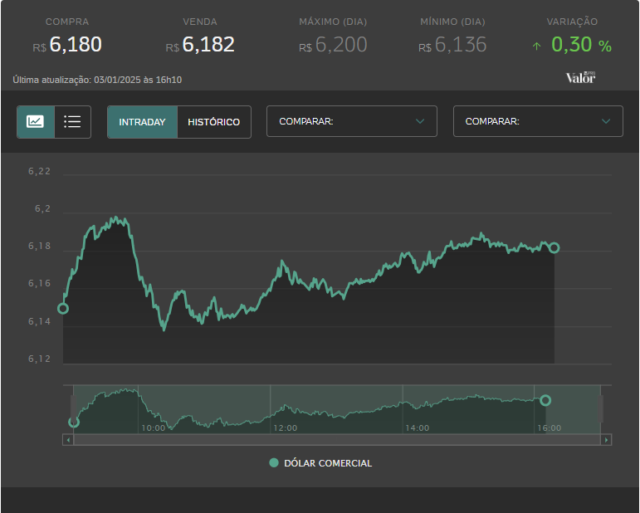The image size is (640, 513).
Task: Click the green variation up arrow
Action: tap(537, 47)
